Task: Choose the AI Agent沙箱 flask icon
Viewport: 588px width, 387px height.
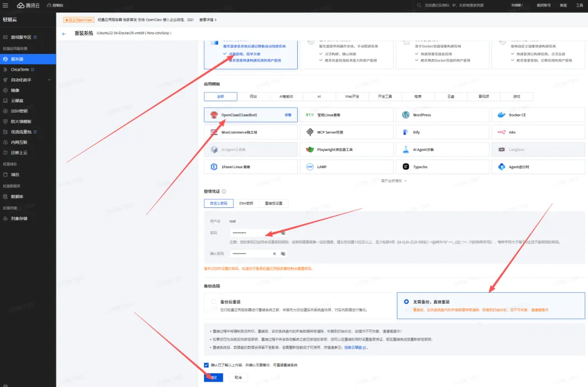Action: [406, 149]
